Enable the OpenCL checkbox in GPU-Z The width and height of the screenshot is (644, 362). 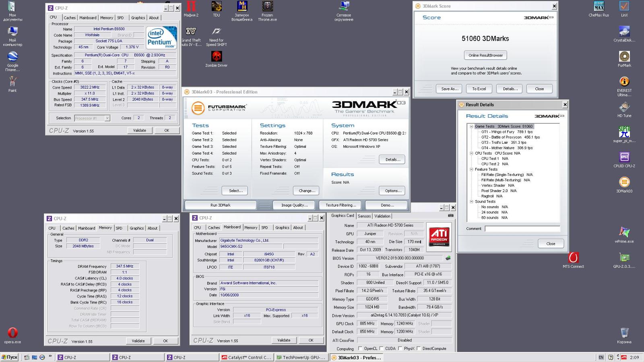pos(361,348)
